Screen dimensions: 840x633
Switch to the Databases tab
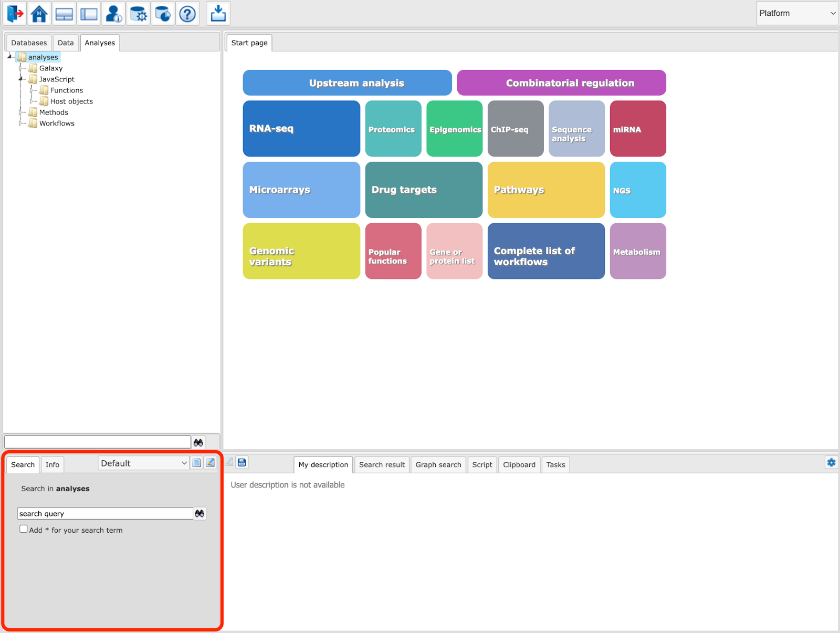[x=29, y=43]
